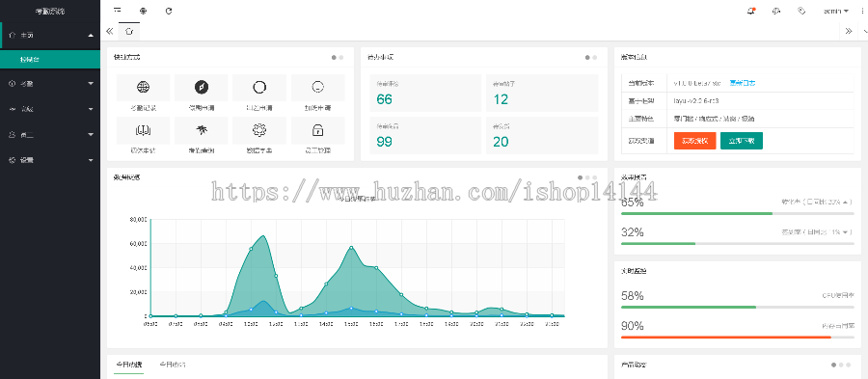Click the 32% green progress bar

(738, 243)
